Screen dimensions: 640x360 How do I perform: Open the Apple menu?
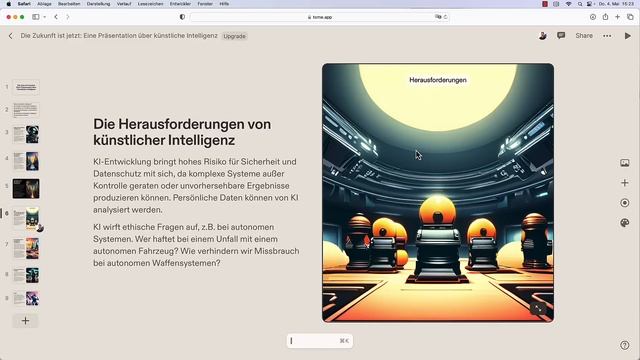click(9, 4)
